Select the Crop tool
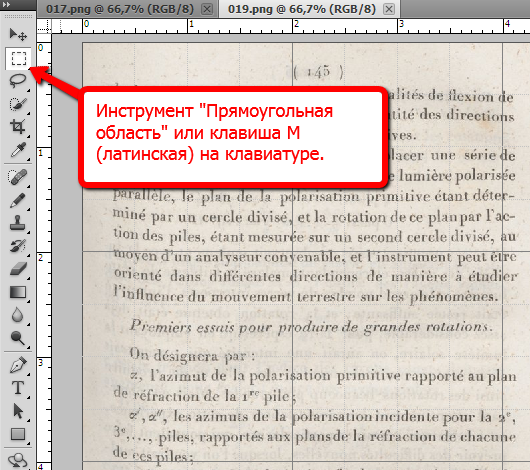The image size is (530, 470). pyautogui.click(x=18, y=127)
